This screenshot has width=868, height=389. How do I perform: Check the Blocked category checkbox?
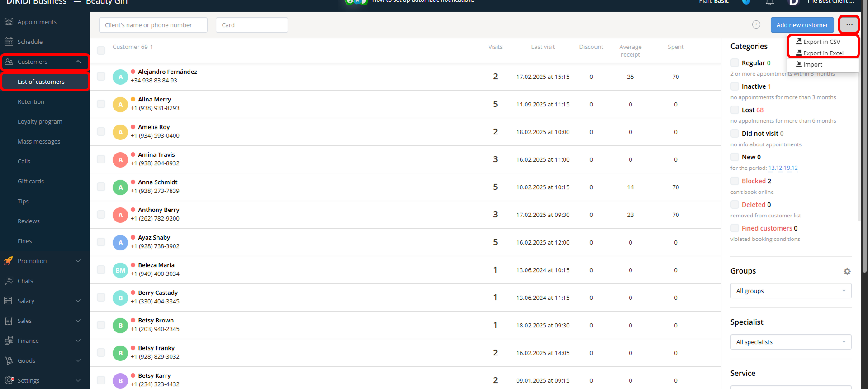click(x=735, y=181)
